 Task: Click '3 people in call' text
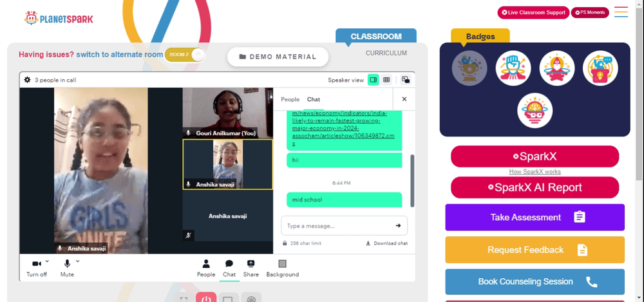tap(55, 80)
